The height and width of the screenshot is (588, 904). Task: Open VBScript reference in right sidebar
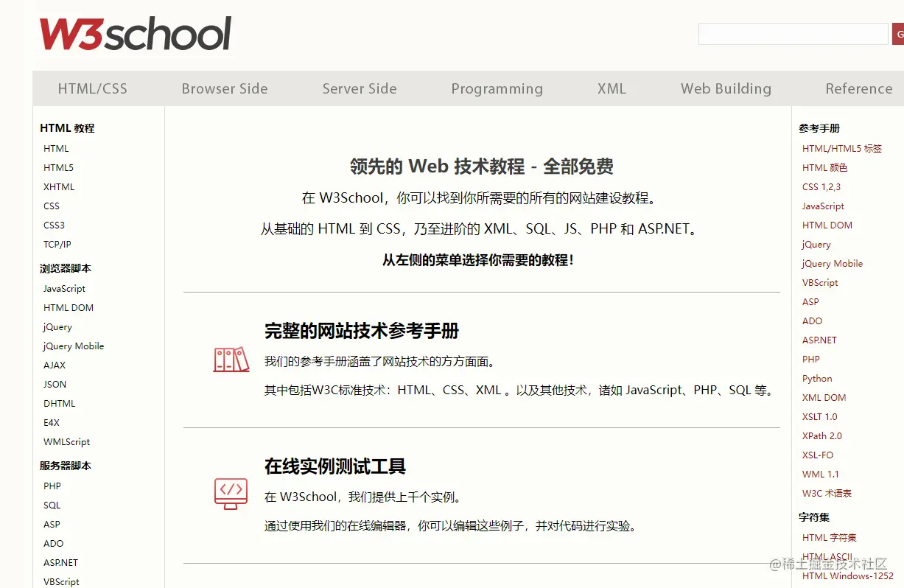pyautogui.click(x=820, y=282)
